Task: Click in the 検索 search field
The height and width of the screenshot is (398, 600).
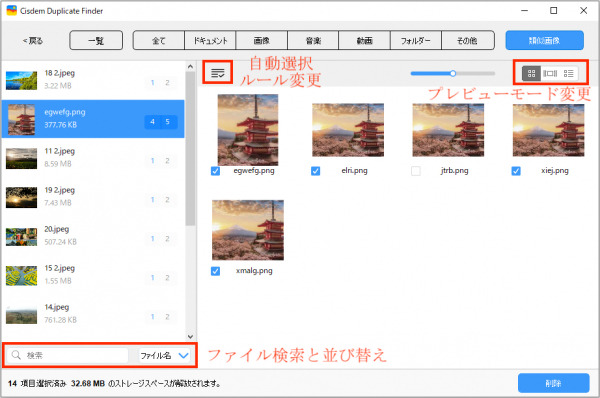Action: coord(68,355)
